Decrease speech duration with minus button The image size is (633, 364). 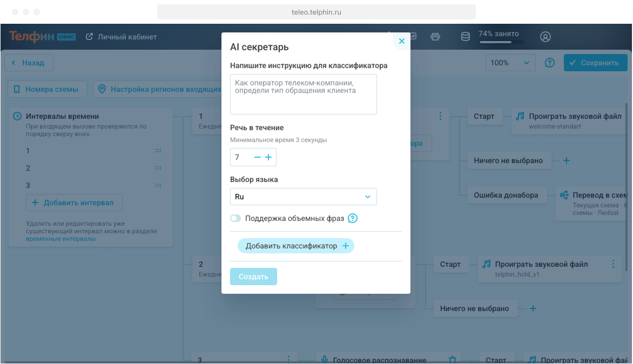[257, 157]
